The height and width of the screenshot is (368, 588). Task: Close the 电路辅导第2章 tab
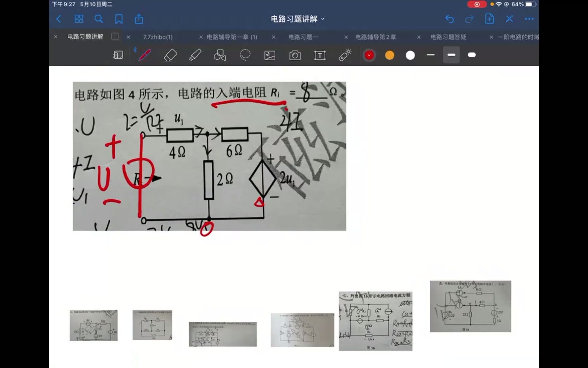(x=346, y=37)
